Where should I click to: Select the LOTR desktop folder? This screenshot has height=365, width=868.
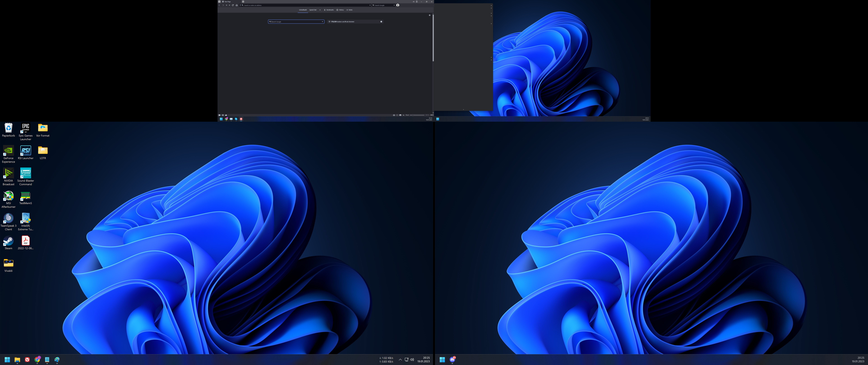(x=43, y=153)
